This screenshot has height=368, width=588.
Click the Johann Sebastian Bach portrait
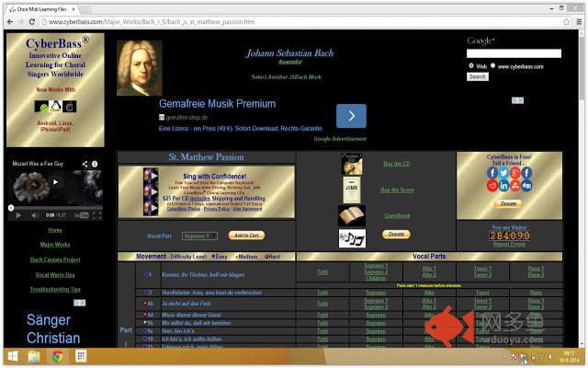tap(140, 67)
